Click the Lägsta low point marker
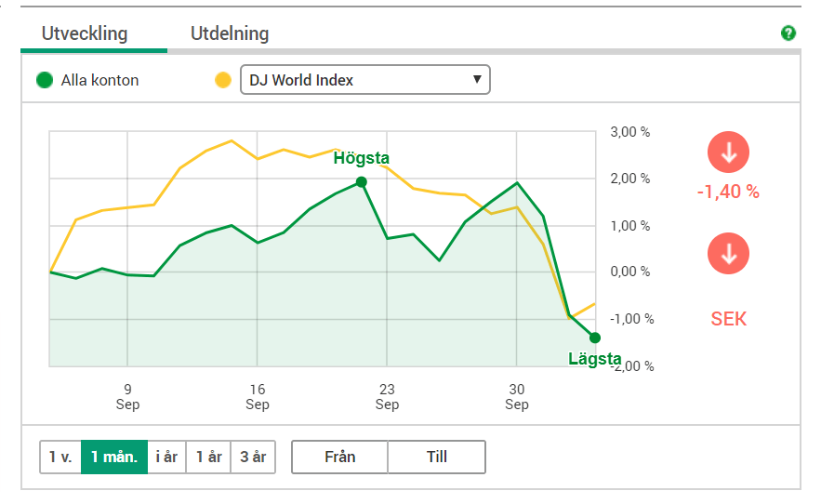Screen dimensions: 821x504 [595, 338]
